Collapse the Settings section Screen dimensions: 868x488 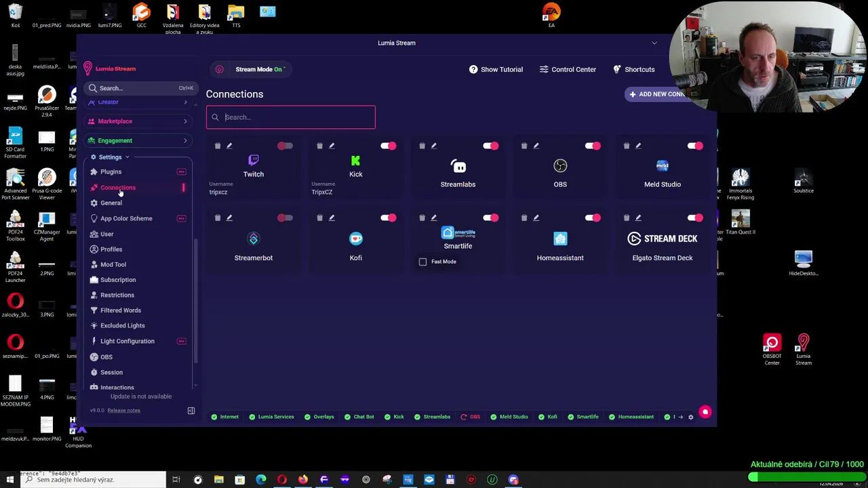[110, 157]
